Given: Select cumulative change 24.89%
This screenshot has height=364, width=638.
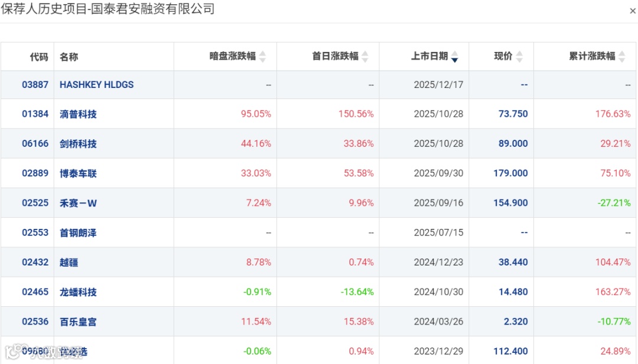Looking at the screenshot, I should tap(615, 351).
